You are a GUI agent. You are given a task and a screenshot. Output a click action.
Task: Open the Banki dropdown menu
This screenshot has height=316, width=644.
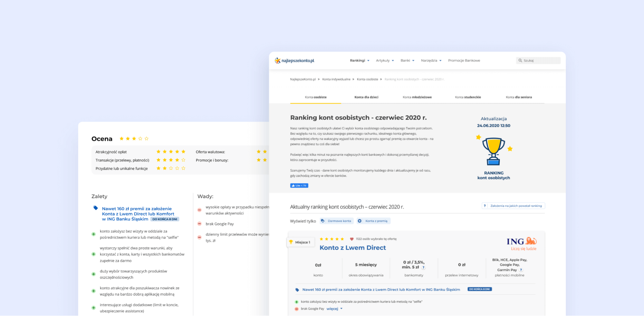pyautogui.click(x=407, y=61)
